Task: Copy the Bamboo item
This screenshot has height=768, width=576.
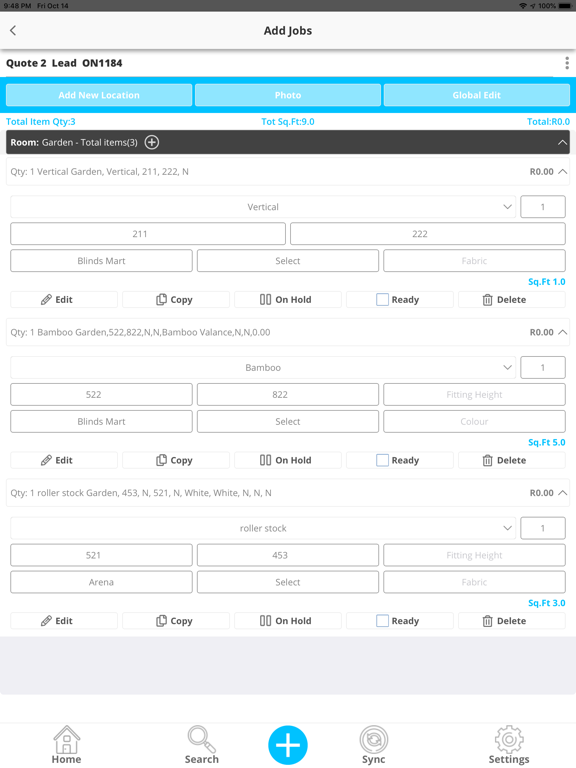Action: [176, 460]
